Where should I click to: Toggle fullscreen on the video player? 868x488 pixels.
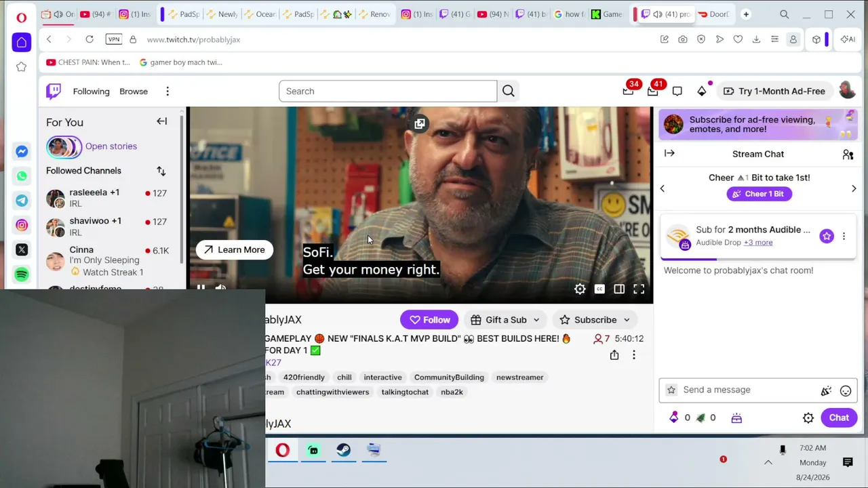pos(639,289)
